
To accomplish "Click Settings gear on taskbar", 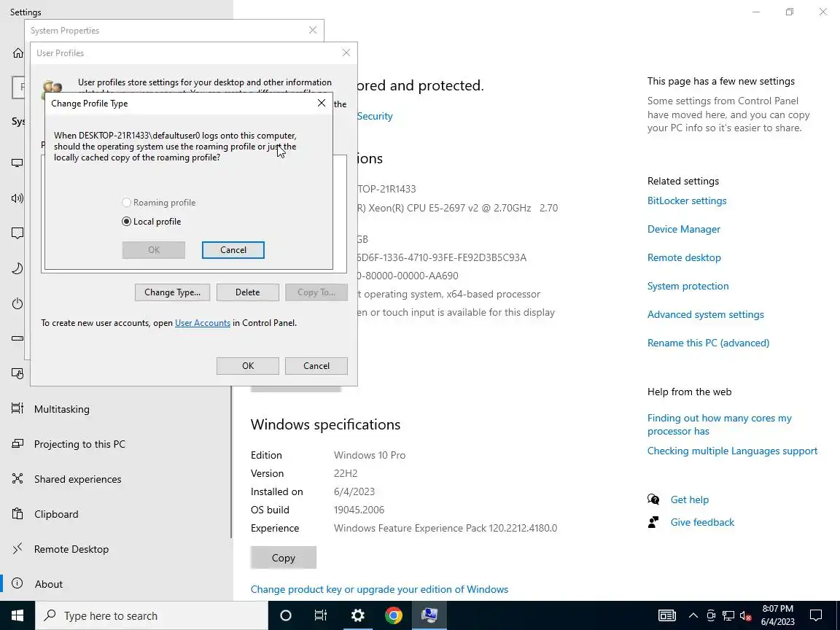I will click(357, 615).
